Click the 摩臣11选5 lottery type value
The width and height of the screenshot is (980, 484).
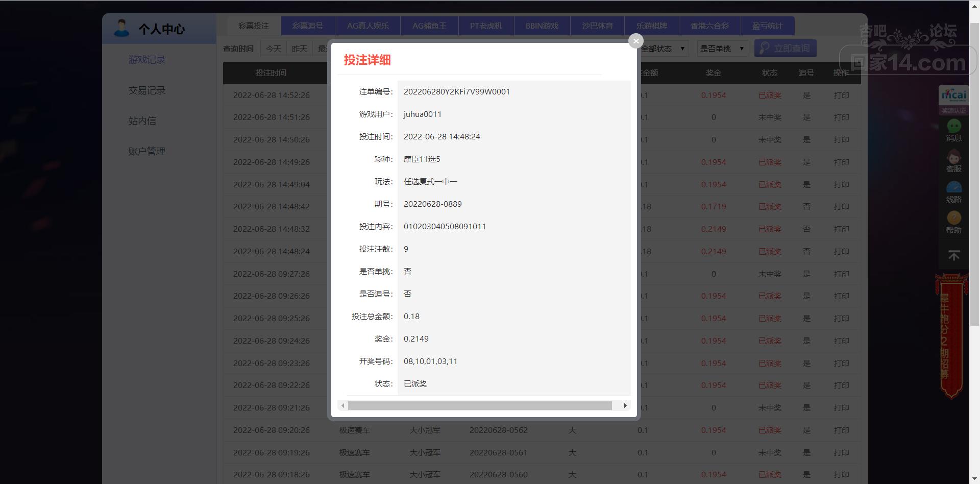[x=422, y=159]
